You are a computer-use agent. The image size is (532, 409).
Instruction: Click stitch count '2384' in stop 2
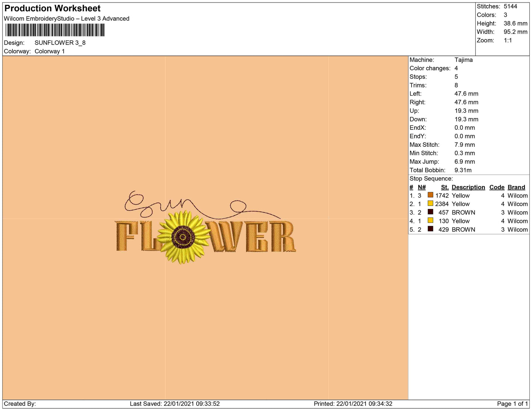pos(442,204)
